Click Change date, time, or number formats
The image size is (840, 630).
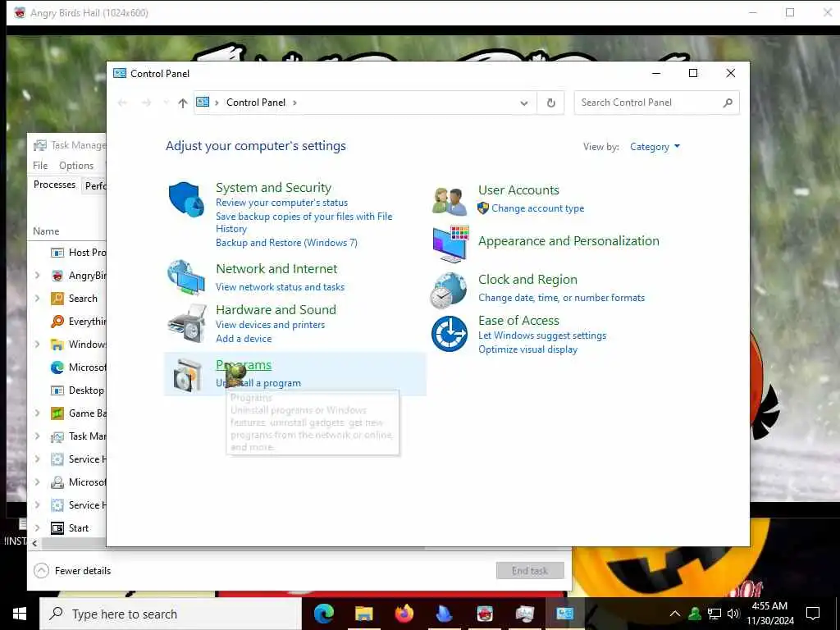pos(561,298)
